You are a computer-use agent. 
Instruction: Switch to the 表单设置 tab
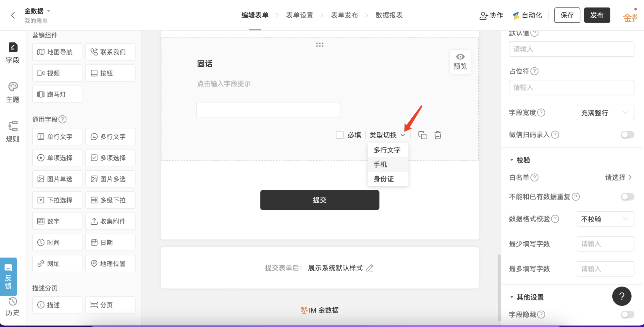click(x=300, y=15)
